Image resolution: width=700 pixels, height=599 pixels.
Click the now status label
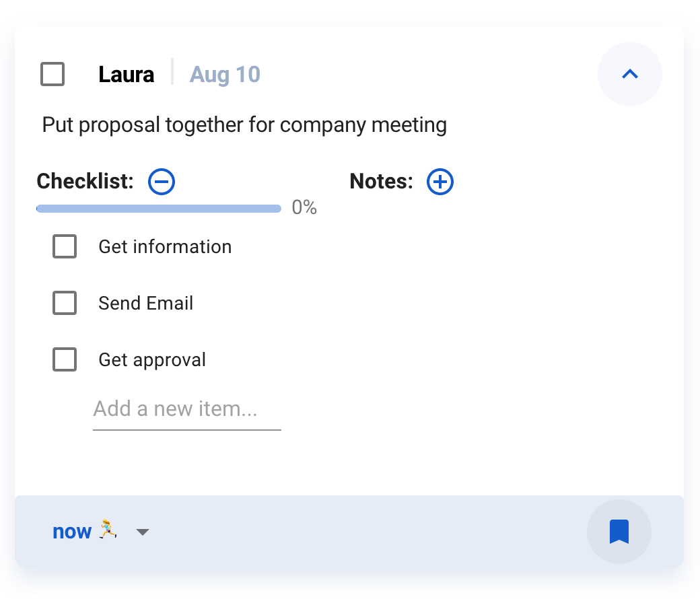click(72, 532)
